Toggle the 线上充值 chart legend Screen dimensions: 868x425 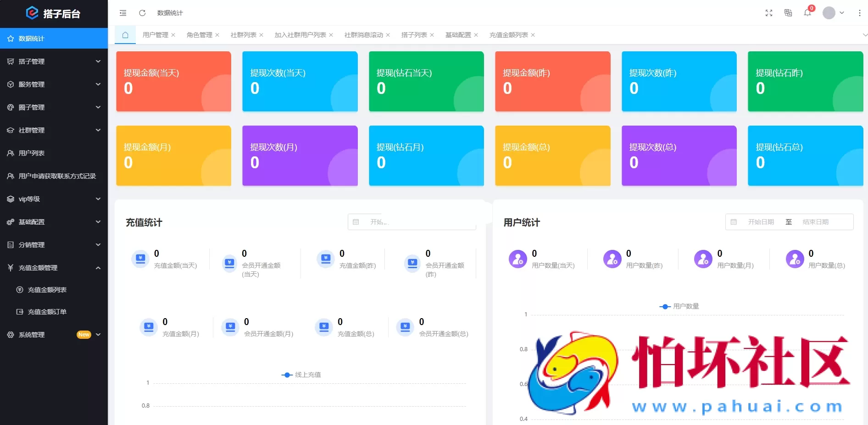tap(301, 375)
